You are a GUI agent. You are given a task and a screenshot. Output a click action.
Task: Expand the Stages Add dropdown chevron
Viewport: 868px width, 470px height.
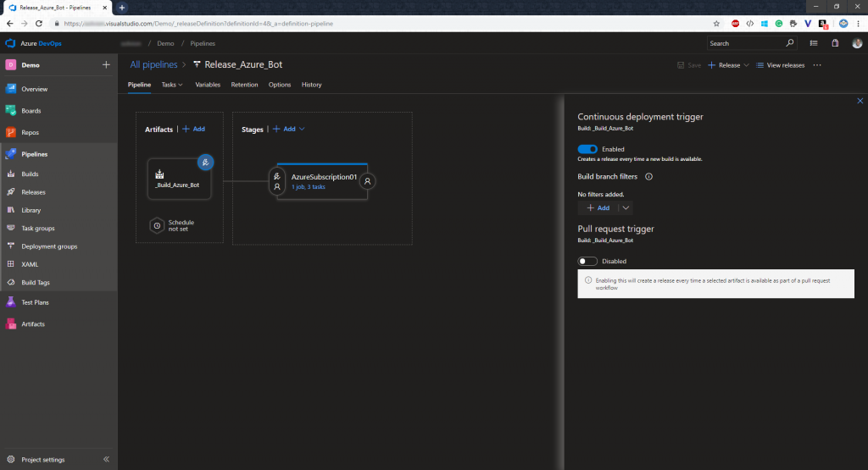pyautogui.click(x=302, y=129)
